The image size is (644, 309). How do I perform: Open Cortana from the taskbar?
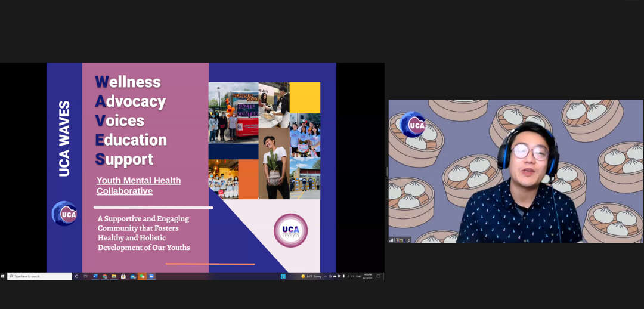77,276
